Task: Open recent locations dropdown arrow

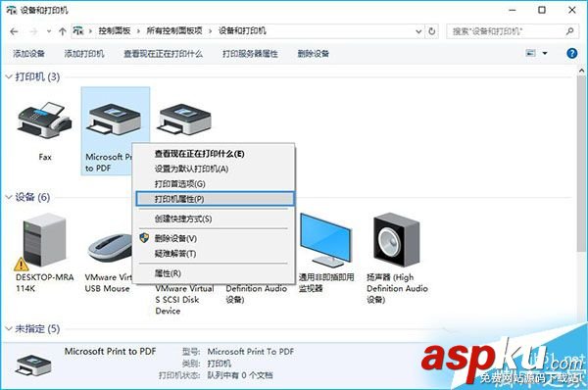Action: (49, 31)
